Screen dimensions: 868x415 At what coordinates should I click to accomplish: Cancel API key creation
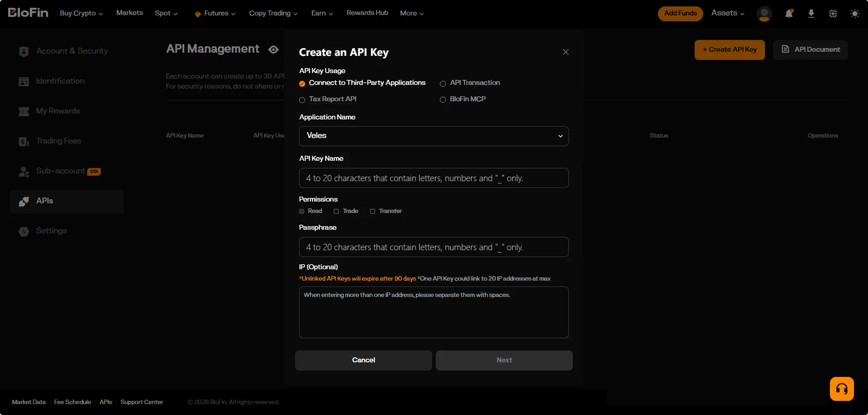pyautogui.click(x=364, y=361)
